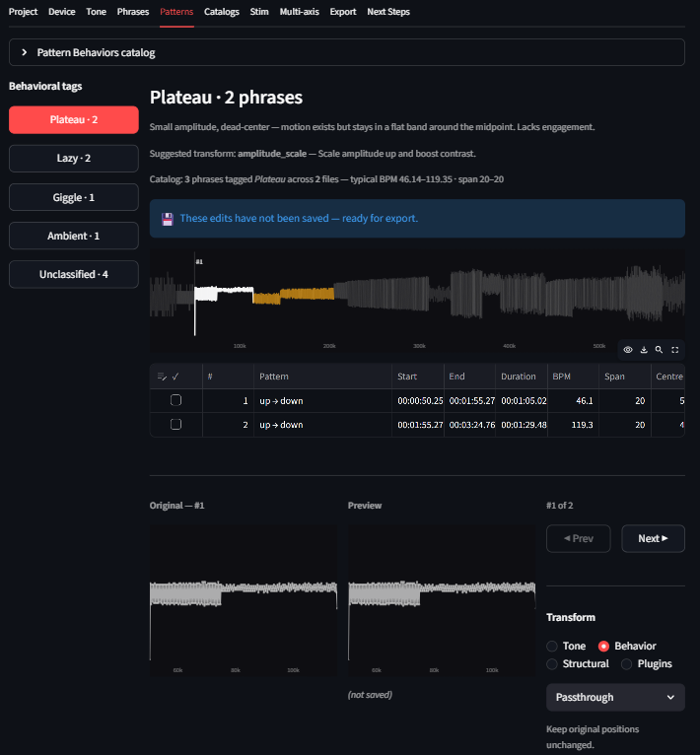Select the Plugins transform radio button

click(628, 664)
